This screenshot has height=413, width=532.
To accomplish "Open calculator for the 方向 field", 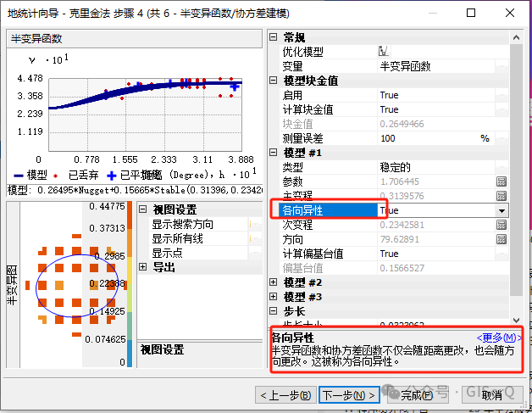I will pyautogui.click(x=502, y=239).
